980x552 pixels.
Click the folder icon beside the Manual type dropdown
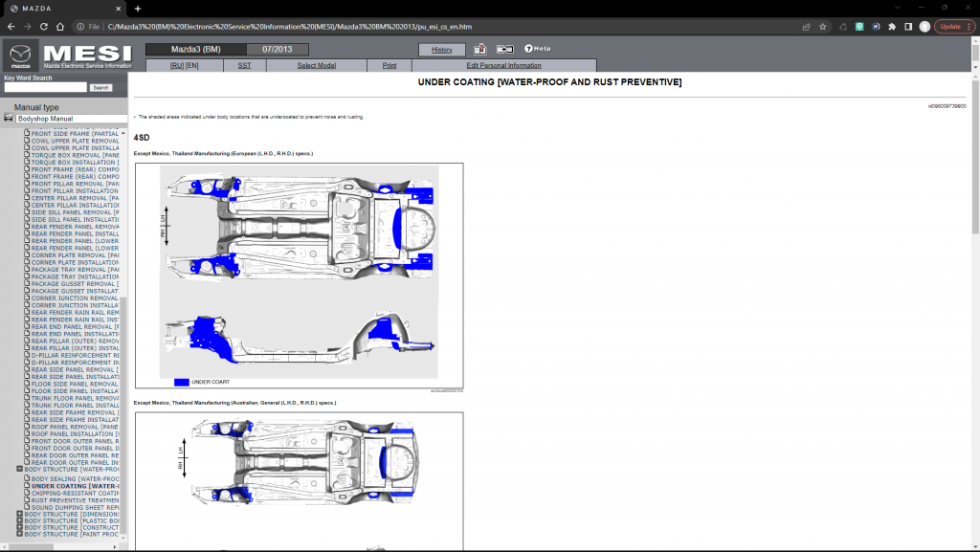(8, 119)
